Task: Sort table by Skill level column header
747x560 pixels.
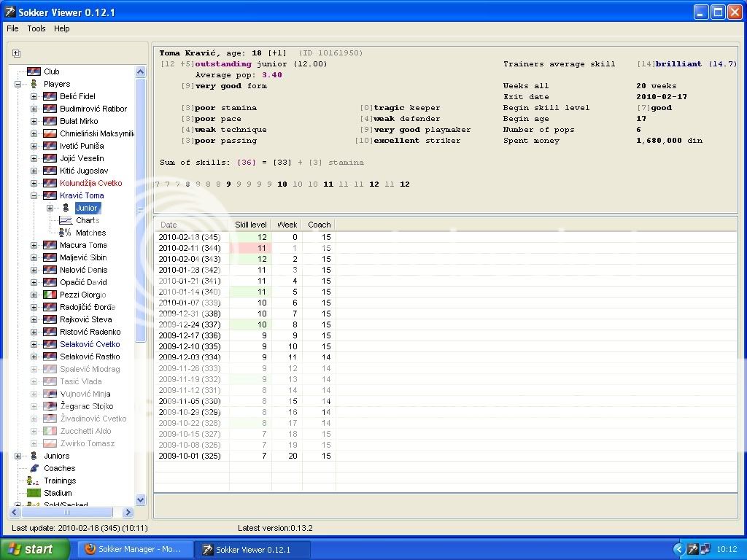Action: 250,225
